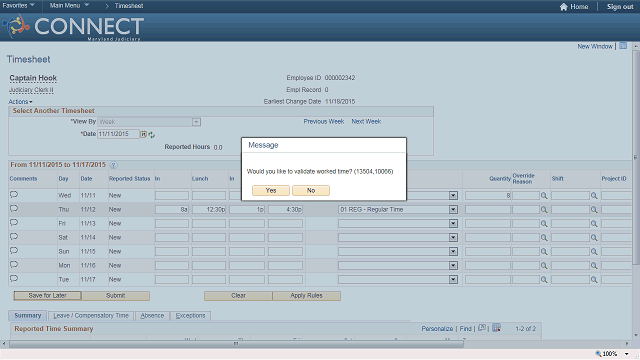Open the Favorites menu

click(18, 6)
